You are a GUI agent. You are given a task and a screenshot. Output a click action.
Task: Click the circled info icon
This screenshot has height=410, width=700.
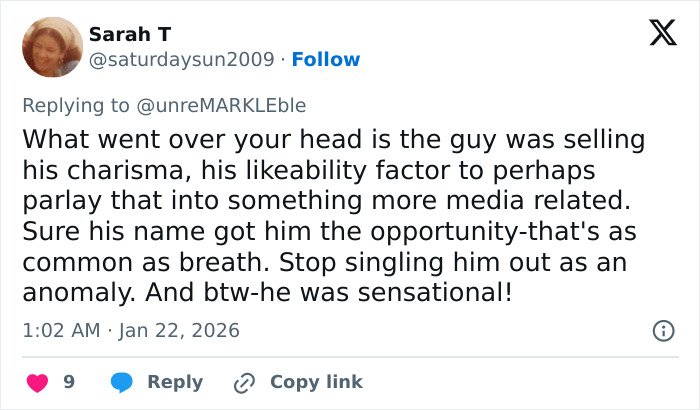(x=661, y=330)
